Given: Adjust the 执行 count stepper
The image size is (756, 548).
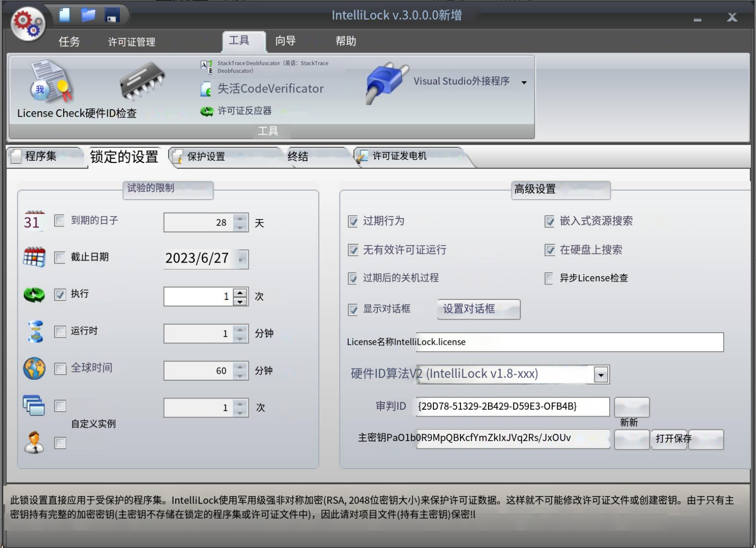Looking at the screenshot, I should coord(240,297).
